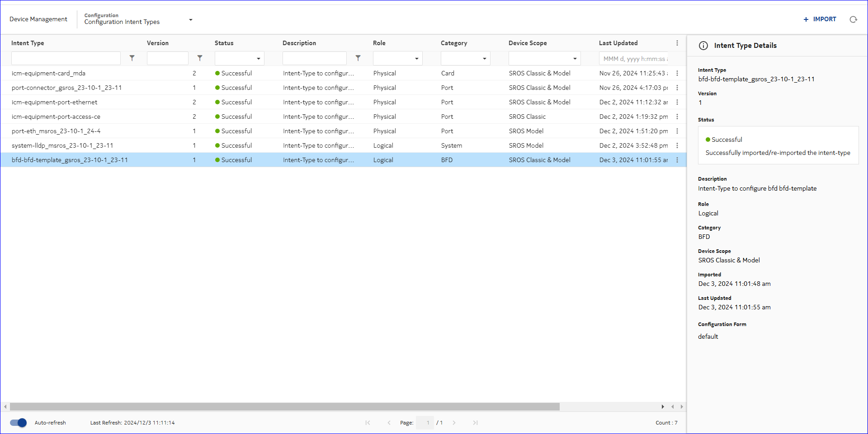Go to the next page arrow
Image resolution: width=868 pixels, height=434 pixels.
[x=454, y=423]
